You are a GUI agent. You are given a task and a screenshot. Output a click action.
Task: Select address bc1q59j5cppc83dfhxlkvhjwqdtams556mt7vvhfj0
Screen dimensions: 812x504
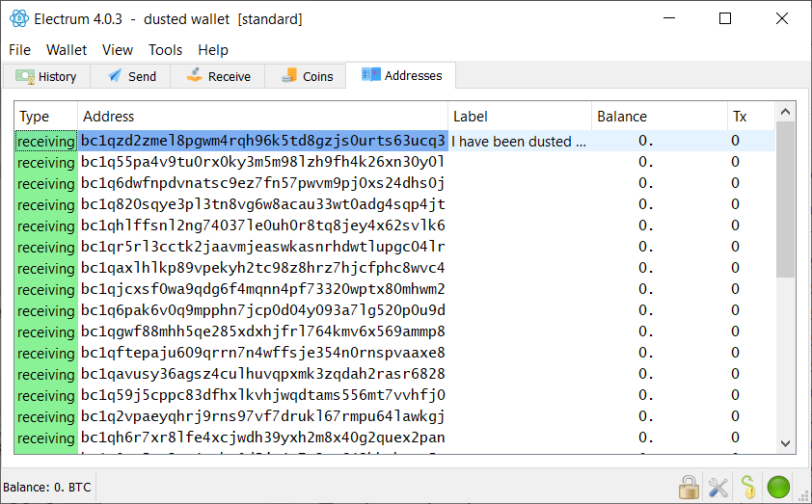[262, 395]
